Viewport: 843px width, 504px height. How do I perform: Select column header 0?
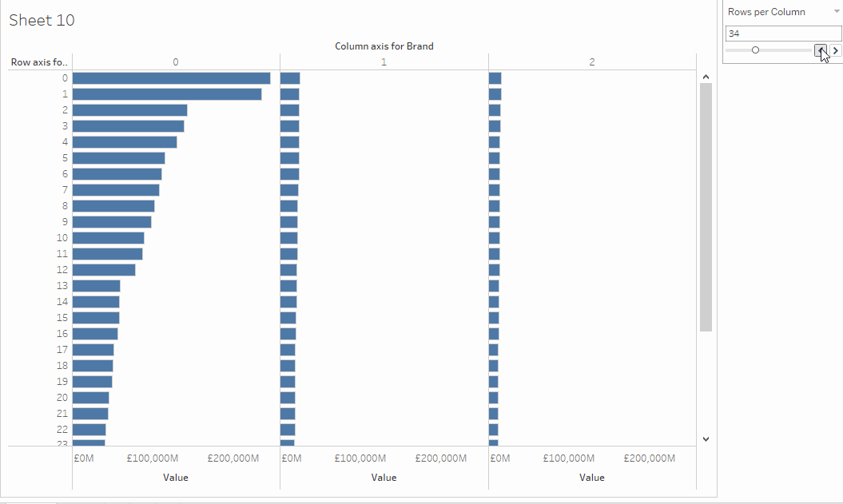tap(176, 62)
